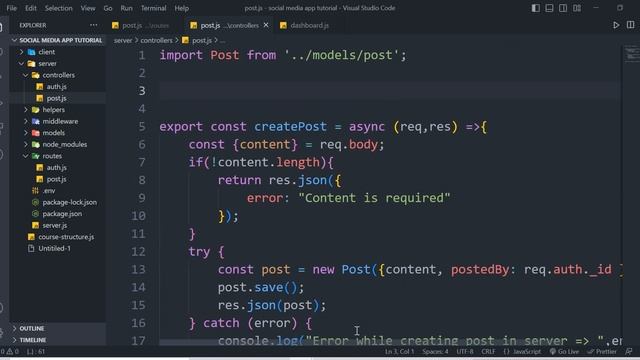This screenshot has width=640, height=360.
Task: Open Customize Layout icon
Action: (577, 8)
